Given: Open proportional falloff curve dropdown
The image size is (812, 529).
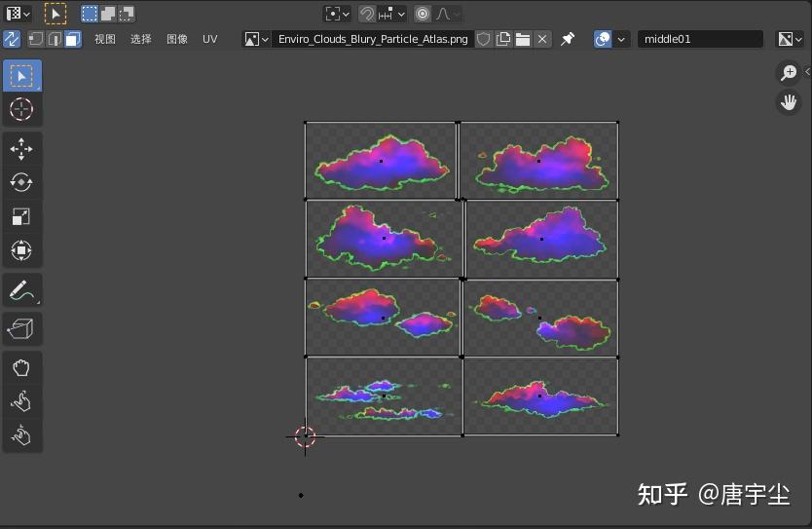Looking at the screenshot, I should click(x=448, y=14).
